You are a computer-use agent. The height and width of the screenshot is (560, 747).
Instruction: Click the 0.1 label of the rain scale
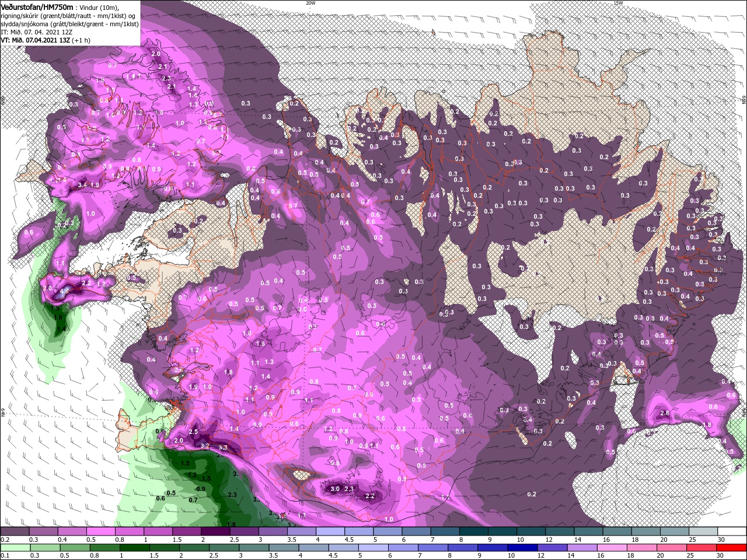point(5,556)
